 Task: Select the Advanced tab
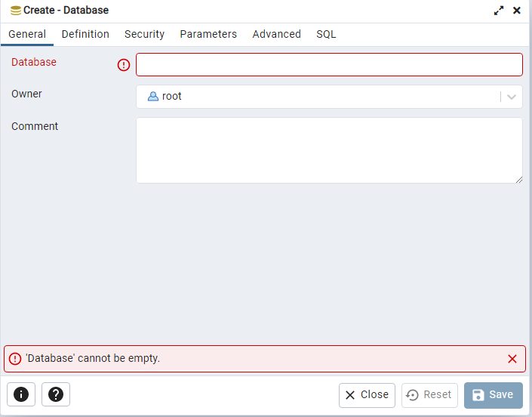276,34
